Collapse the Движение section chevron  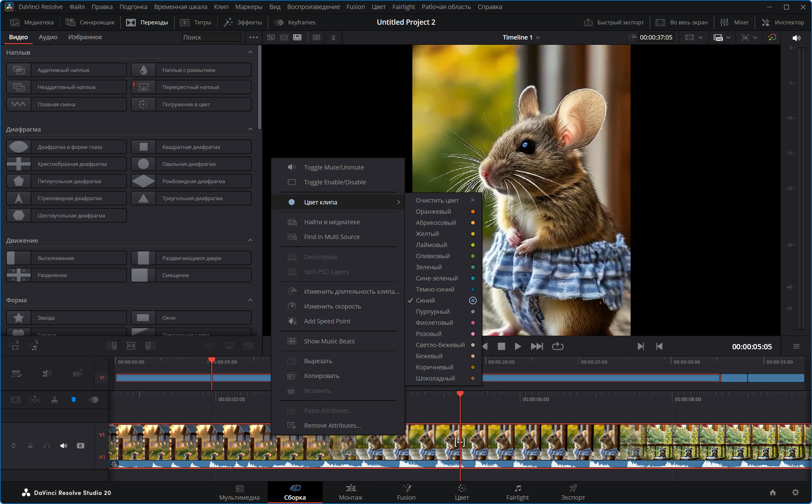coord(250,240)
